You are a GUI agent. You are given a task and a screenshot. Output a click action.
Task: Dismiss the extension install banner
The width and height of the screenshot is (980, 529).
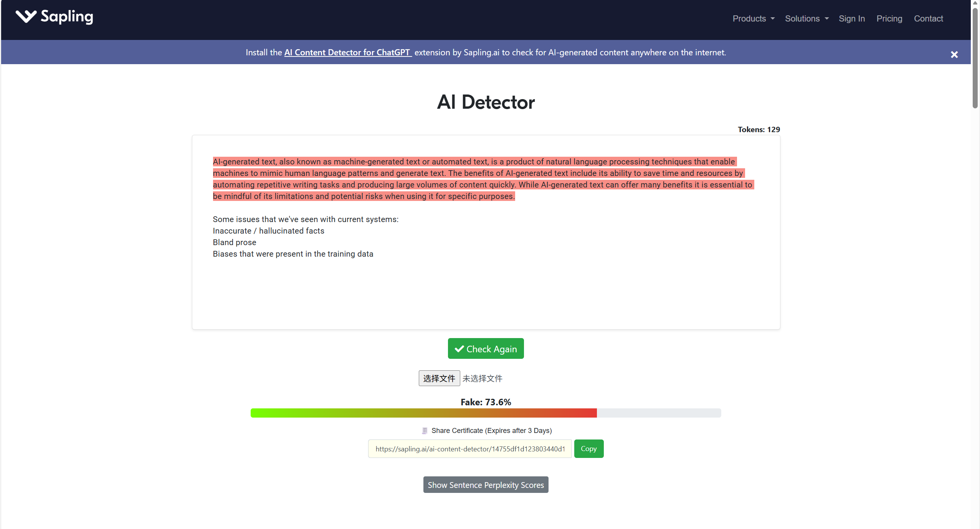click(x=954, y=54)
